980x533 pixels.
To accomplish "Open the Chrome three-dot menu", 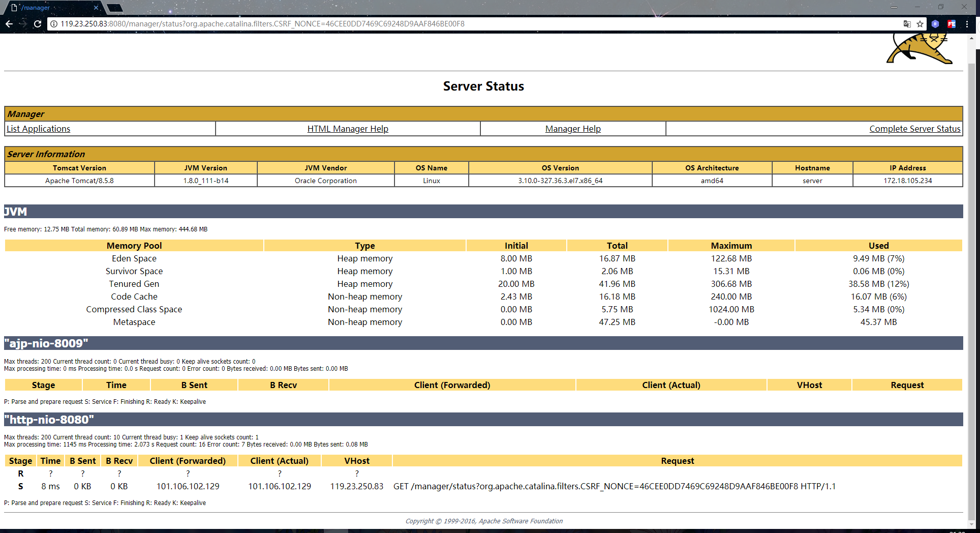I will [967, 24].
